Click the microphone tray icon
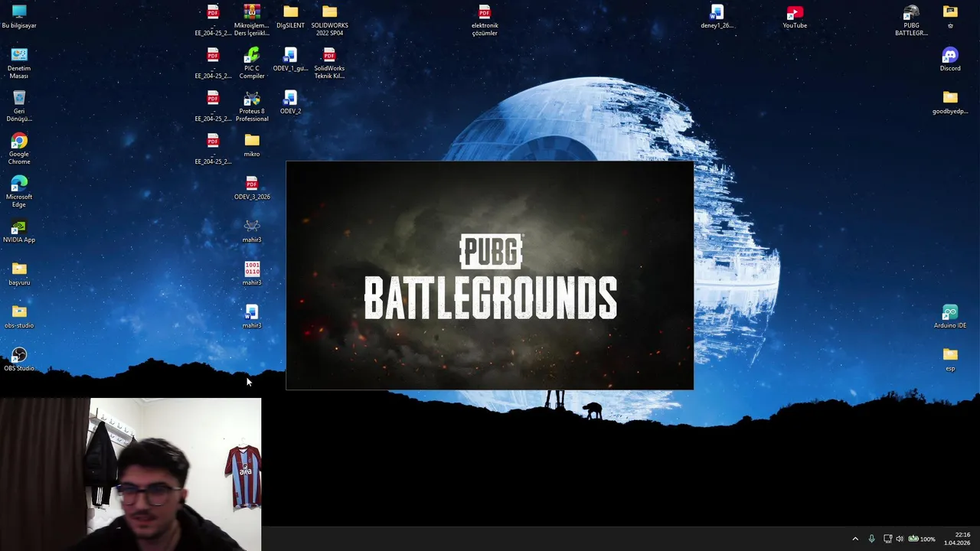 pyautogui.click(x=871, y=539)
